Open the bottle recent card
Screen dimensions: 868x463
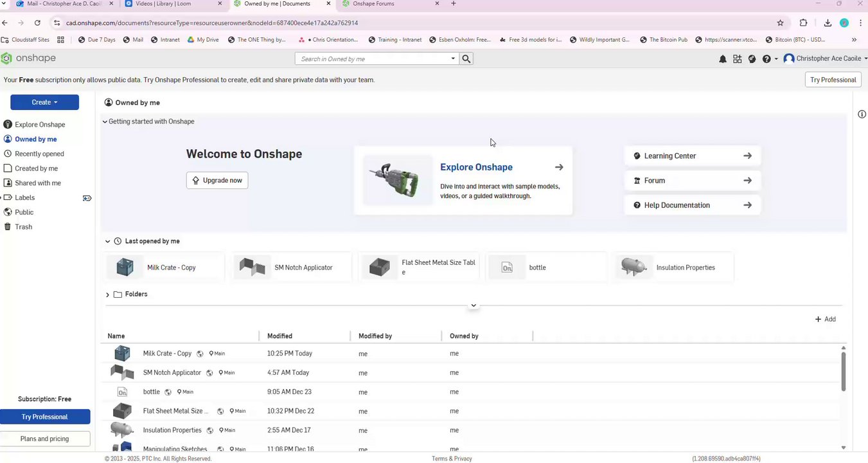point(546,268)
